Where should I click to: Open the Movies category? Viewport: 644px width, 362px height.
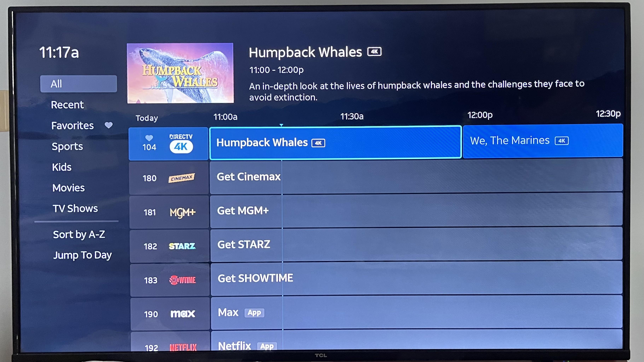pyautogui.click(x=68, y=188)
